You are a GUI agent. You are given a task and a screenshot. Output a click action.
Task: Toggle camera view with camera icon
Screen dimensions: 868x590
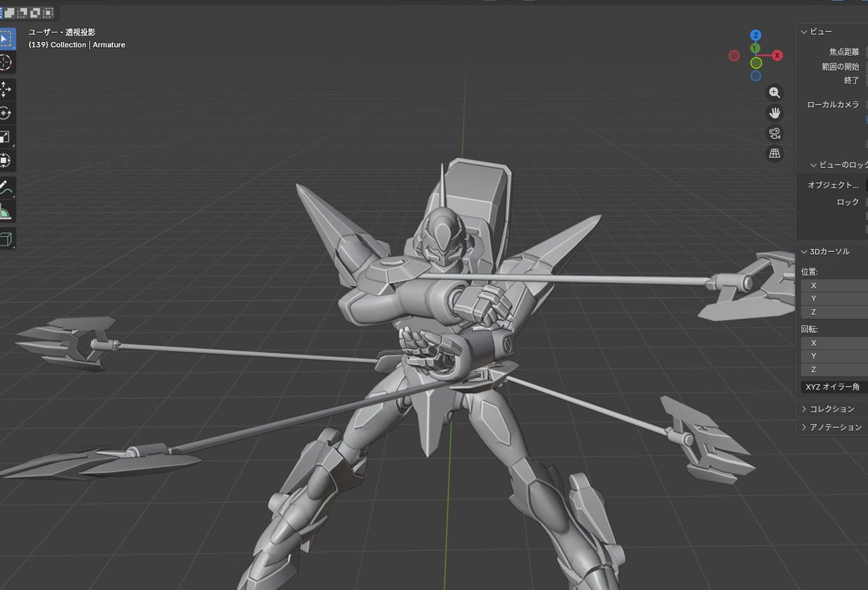(775, 133)
